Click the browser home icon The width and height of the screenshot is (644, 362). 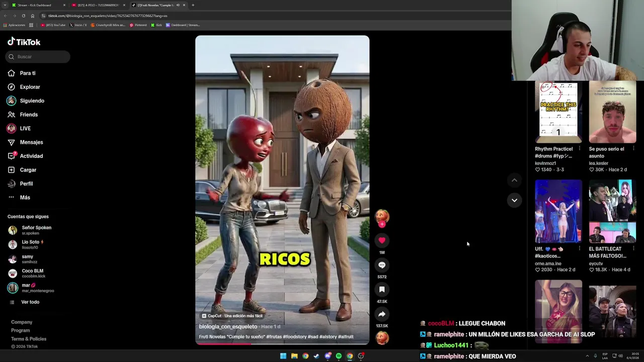[33, 16]
